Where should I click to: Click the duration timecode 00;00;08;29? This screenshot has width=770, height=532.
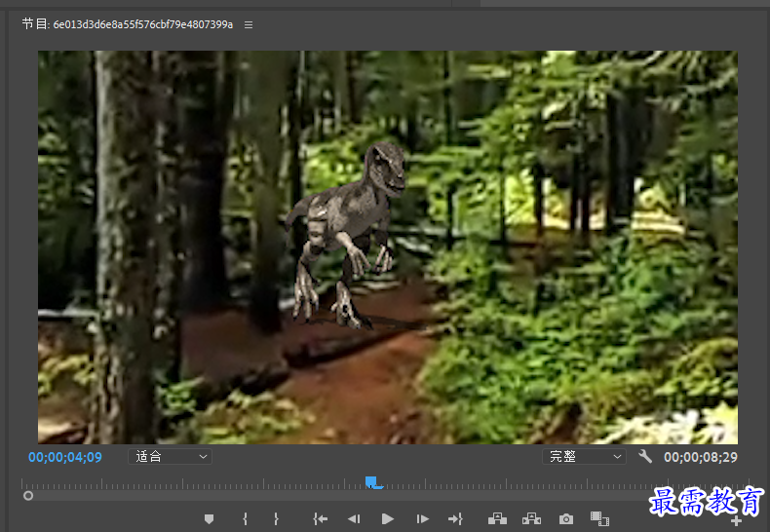click(x=701, y=457)
